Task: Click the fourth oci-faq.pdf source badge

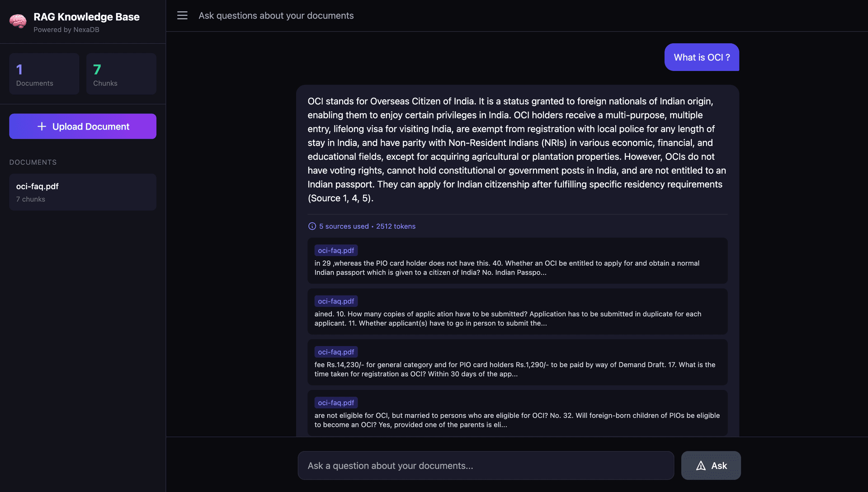Action: 335,402
